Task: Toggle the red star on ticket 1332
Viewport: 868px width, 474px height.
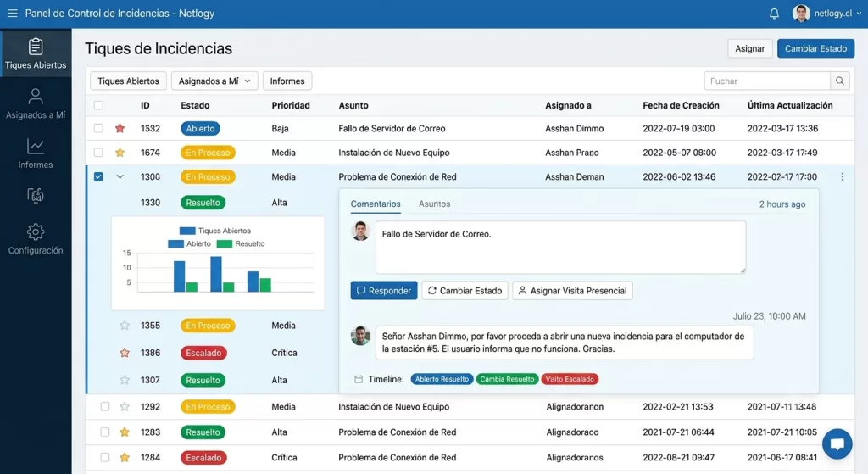Action: point(120,129)
